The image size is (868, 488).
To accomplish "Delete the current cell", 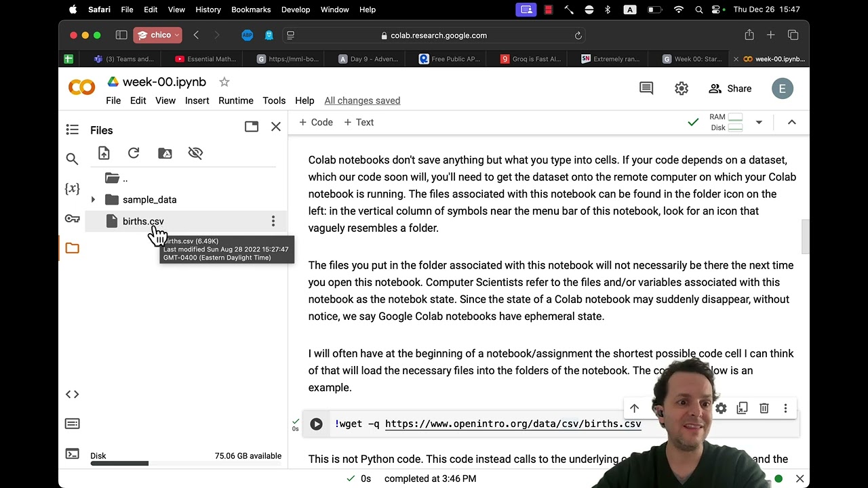I will pyautogui.click(x=764, y=408).
